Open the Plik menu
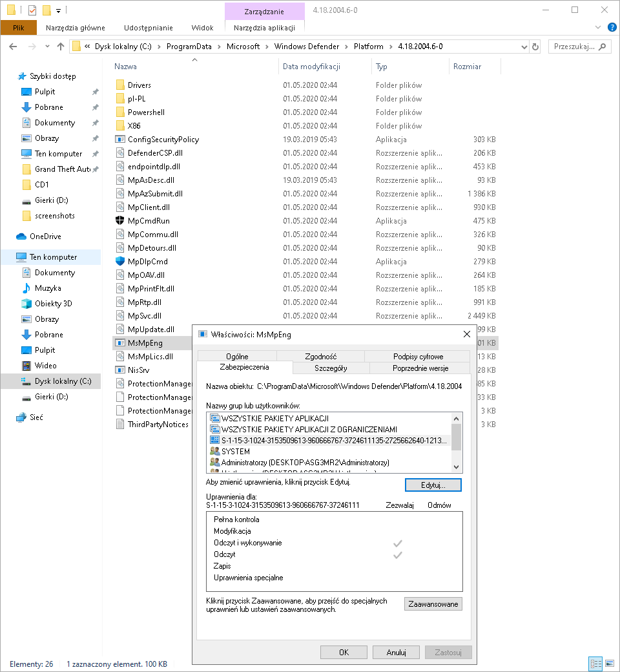The image size is (620, 672). (x=19, y=28)
